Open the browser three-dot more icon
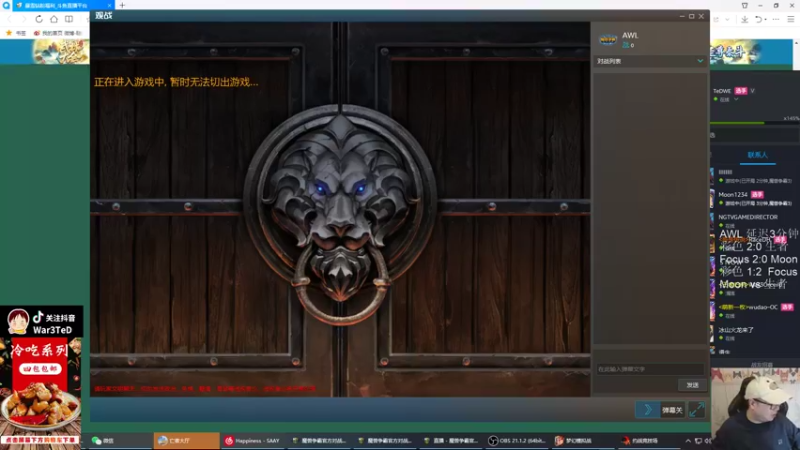This screenshot has width=800, height=450. (776, 19)
